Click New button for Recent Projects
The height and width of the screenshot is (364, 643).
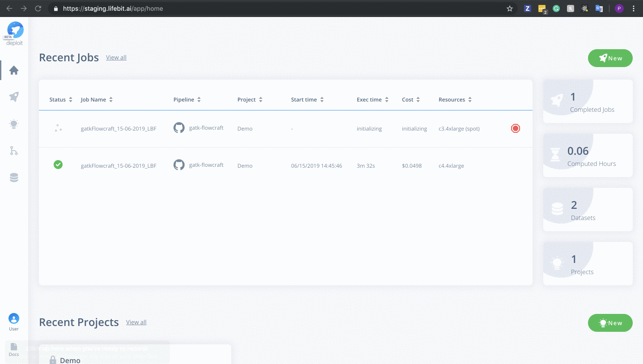610,323
